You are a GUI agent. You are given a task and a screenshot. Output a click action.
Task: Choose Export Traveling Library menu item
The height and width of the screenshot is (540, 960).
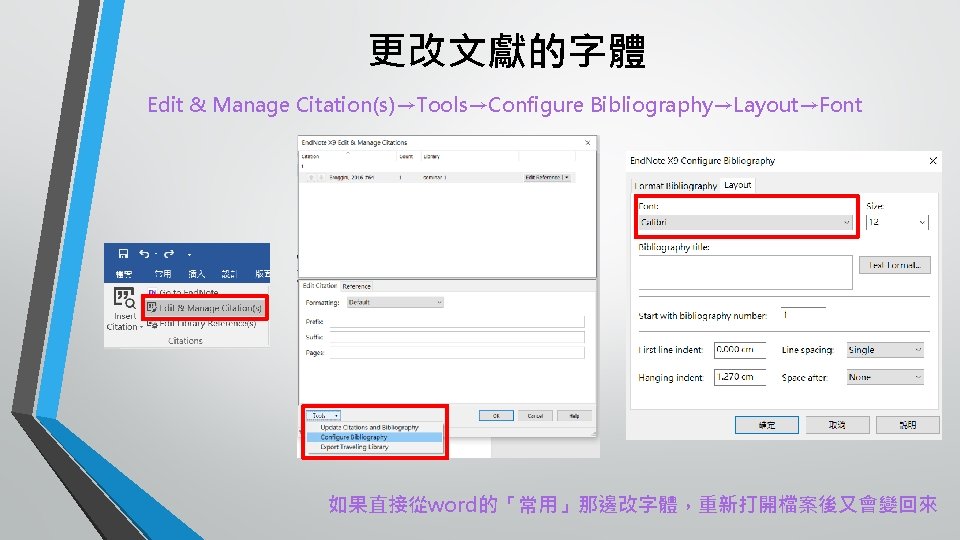pos(373,447)
